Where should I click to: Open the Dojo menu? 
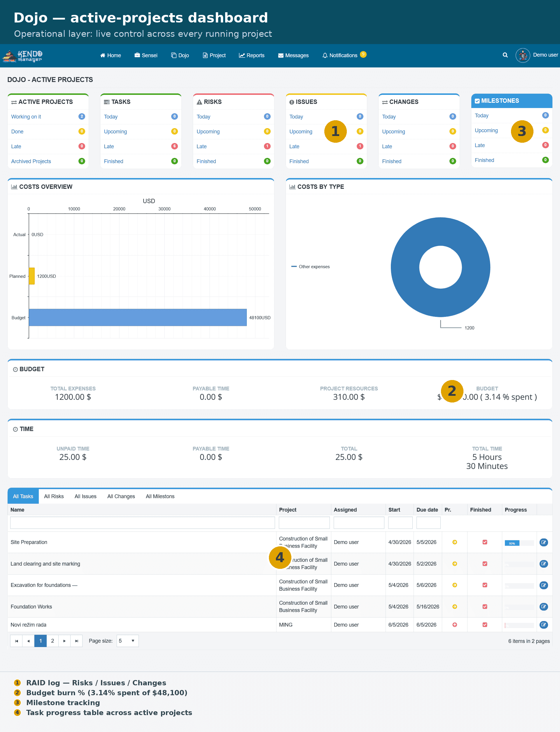coord(180,55)
